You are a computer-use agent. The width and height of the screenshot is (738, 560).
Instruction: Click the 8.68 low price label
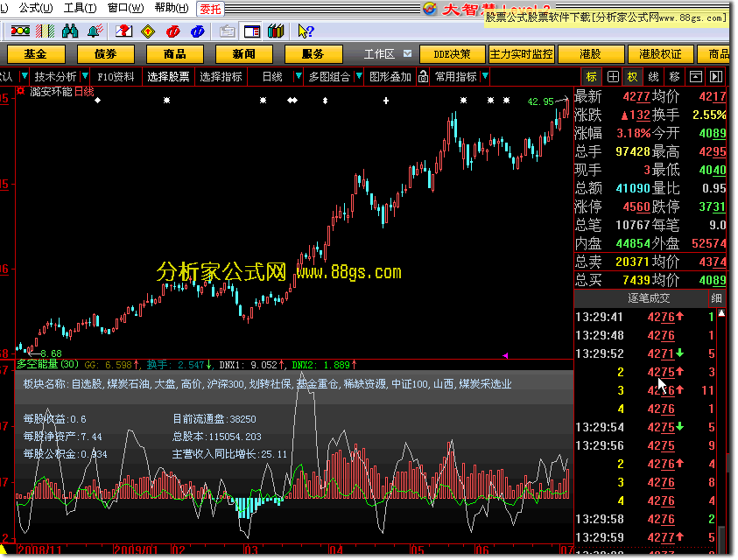tap(52, 353)
